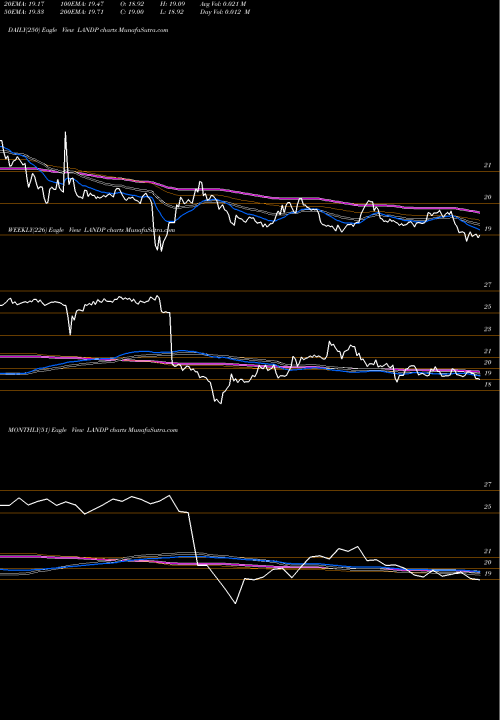Click the 23 price label on weekly chart
The height and width of the screenshot is (720, 500).
tap(488, 329)
